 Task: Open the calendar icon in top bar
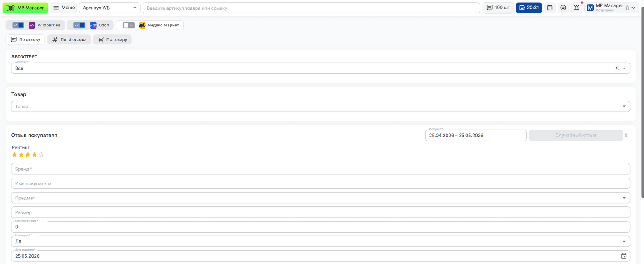[x=550, y=8]
